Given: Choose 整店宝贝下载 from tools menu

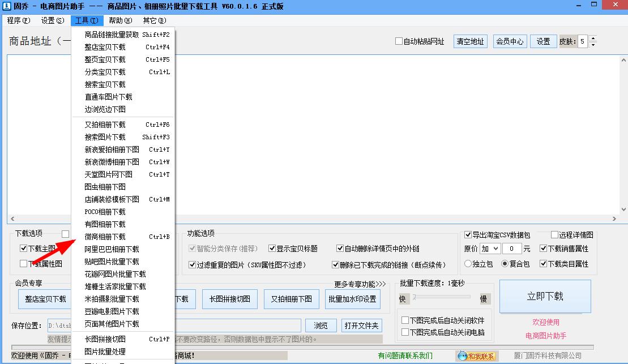Looking at the screenshot, I should coord(123,47).
